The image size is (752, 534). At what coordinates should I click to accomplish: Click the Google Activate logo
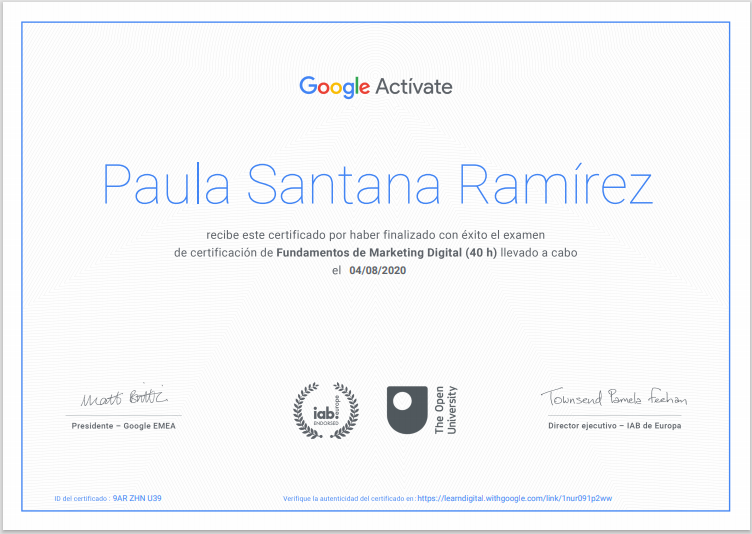[x=376, y=87]
